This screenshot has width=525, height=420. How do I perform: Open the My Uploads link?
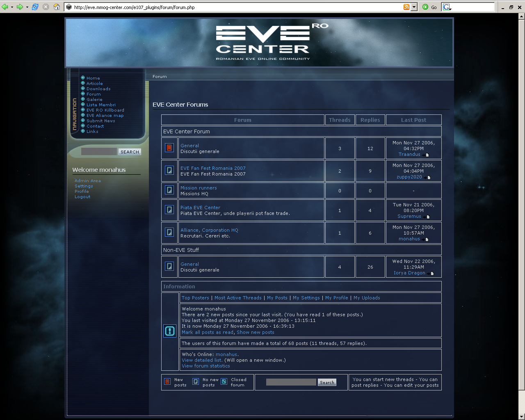click(367, 298)
